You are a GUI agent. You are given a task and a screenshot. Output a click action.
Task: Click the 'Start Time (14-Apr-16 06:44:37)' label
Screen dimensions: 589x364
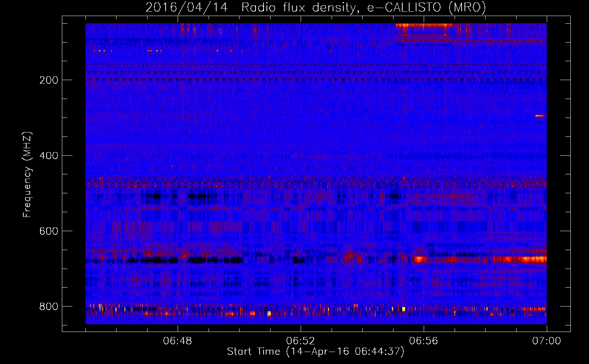click(316, 352)
